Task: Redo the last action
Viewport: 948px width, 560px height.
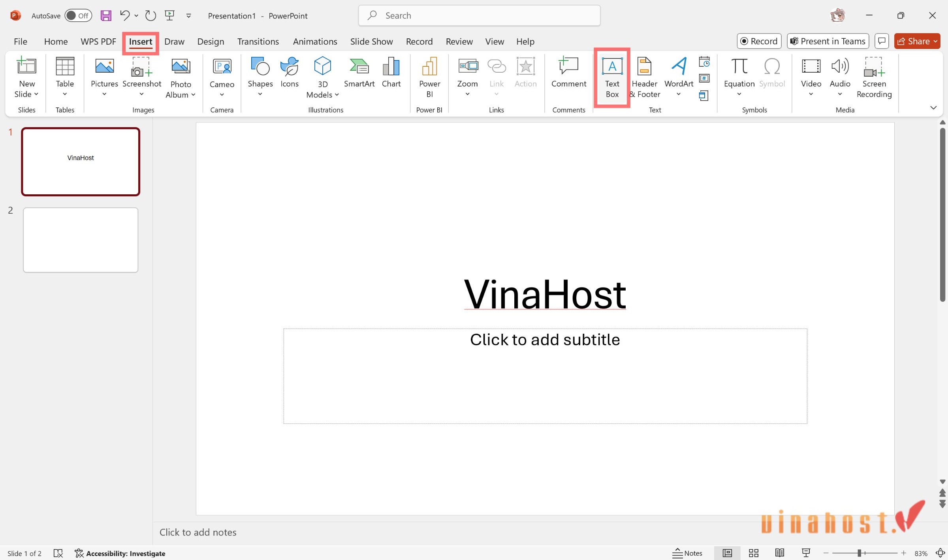Action: click(x=150, y=15)
